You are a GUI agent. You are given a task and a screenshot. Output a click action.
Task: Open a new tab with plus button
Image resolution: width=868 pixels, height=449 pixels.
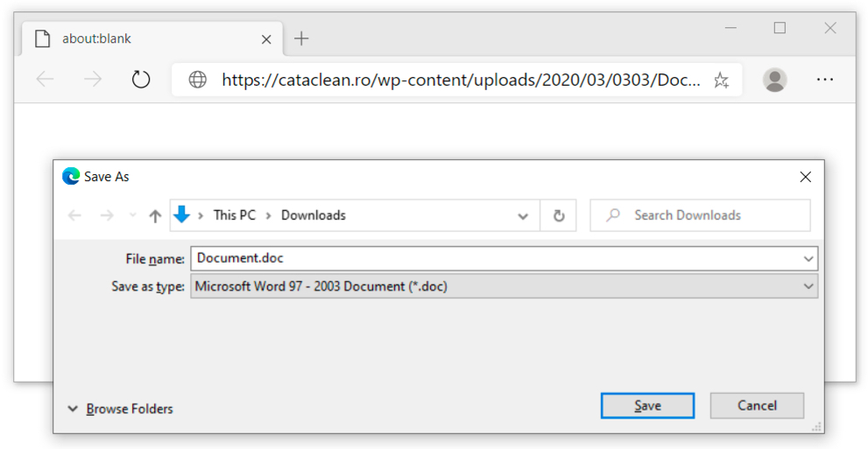301,39
